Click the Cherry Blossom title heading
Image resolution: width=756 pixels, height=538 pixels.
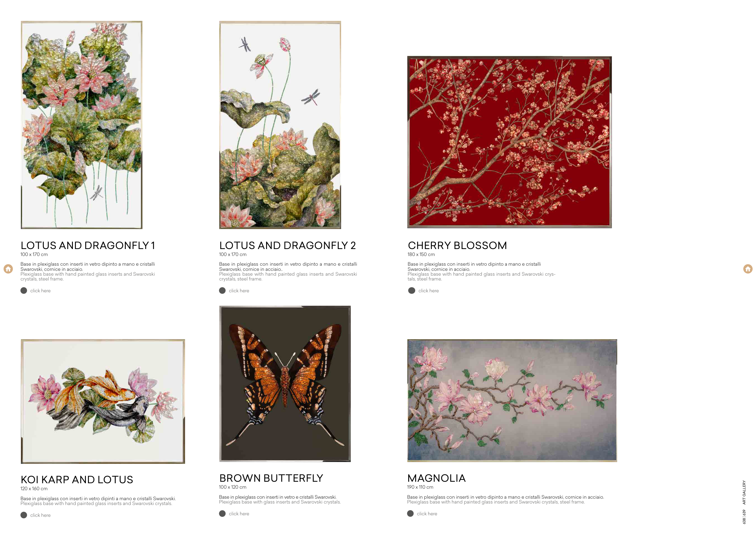(458, 245)
